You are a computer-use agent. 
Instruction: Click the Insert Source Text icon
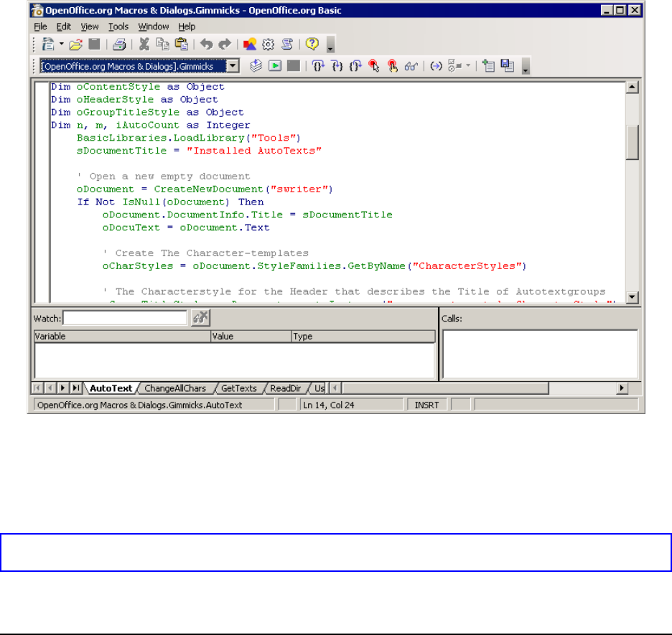pos(488,66)
